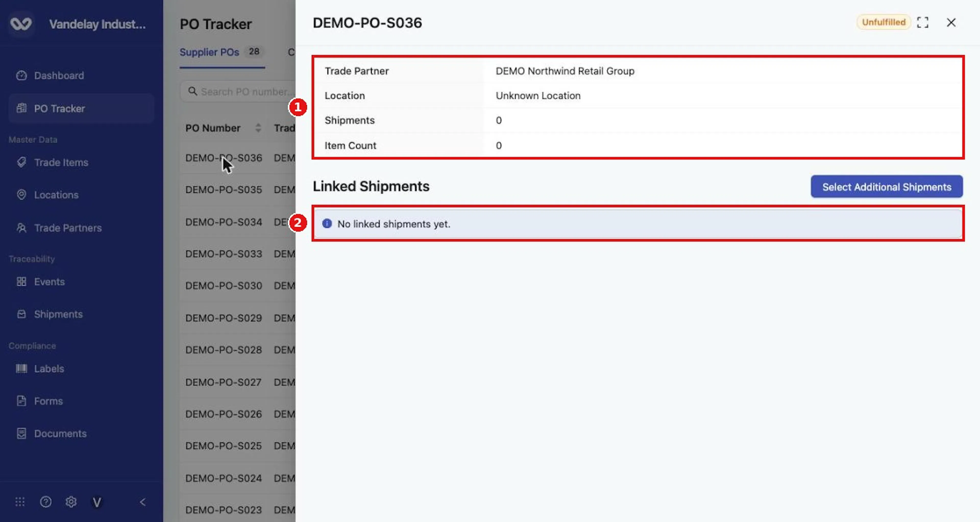Viewport: 980px width, 522px height.
Task: Click the No linked shipments yet notice
Action: 638,224
